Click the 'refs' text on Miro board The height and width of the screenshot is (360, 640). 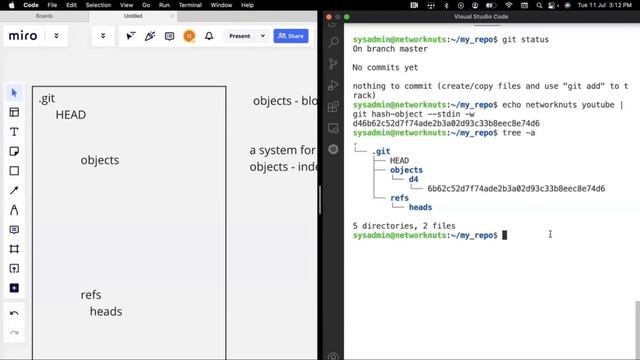tap(91, 295)
